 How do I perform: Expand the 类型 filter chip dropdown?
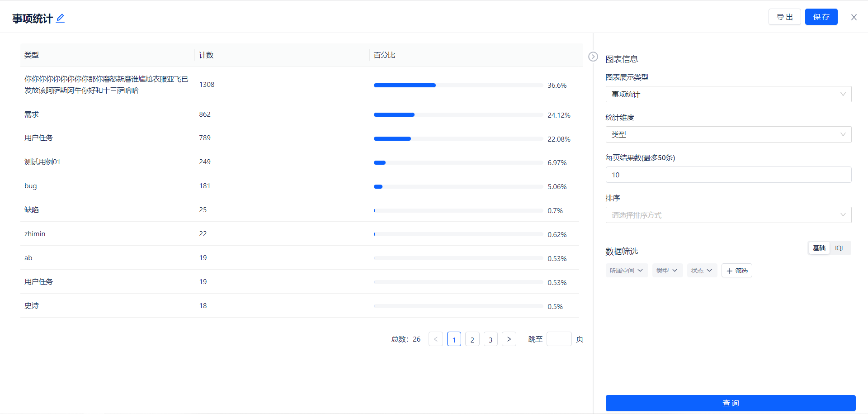pyautogui.click(x=667, y=271)
